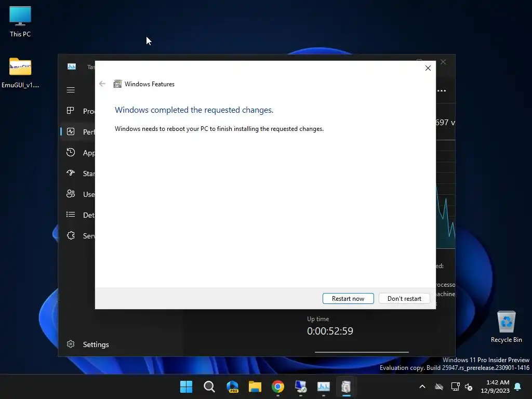Open App history icon in Task Manager
Image resolution: width=532 pixels, height=399 pixels.
[71, 152]
